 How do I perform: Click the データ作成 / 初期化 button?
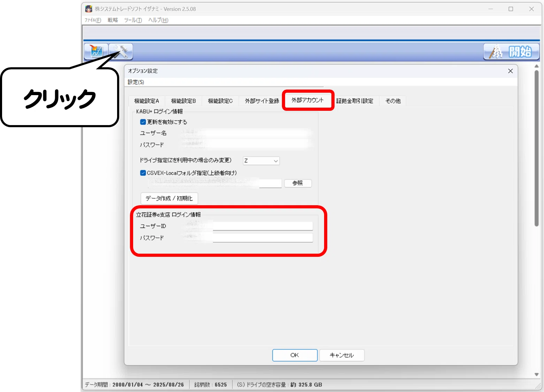pyautogui.click(x=169, y=198)
